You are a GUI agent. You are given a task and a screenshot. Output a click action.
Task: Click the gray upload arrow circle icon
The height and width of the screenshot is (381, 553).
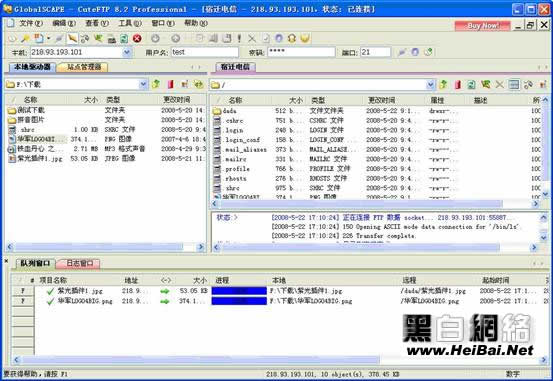175,38
